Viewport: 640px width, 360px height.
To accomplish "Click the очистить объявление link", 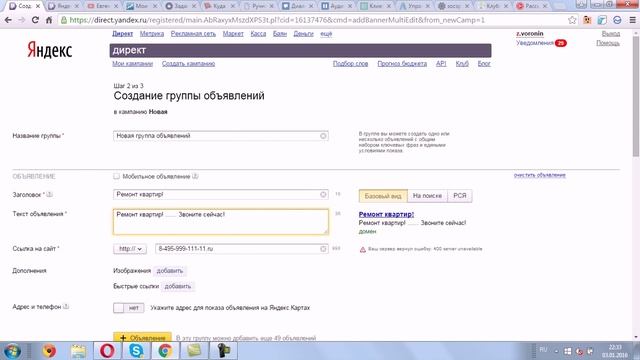I will pyautogui.click(x=540, y=175).
